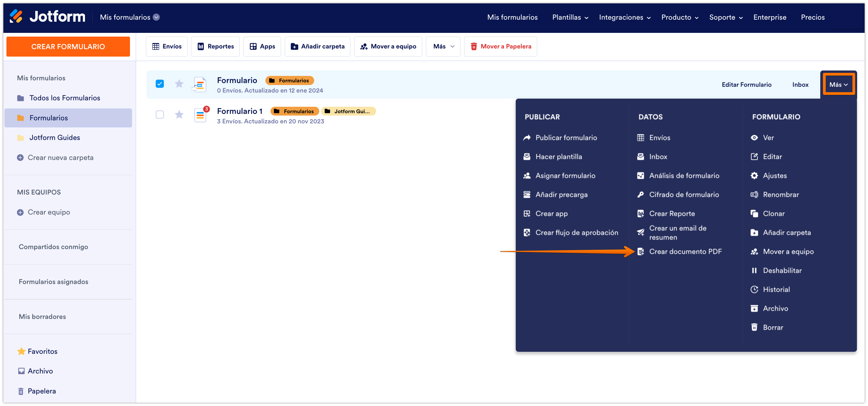Viewport: 868px width, 406px height.
Task: Click Mover a Papelera button
Action: [500, 46]
